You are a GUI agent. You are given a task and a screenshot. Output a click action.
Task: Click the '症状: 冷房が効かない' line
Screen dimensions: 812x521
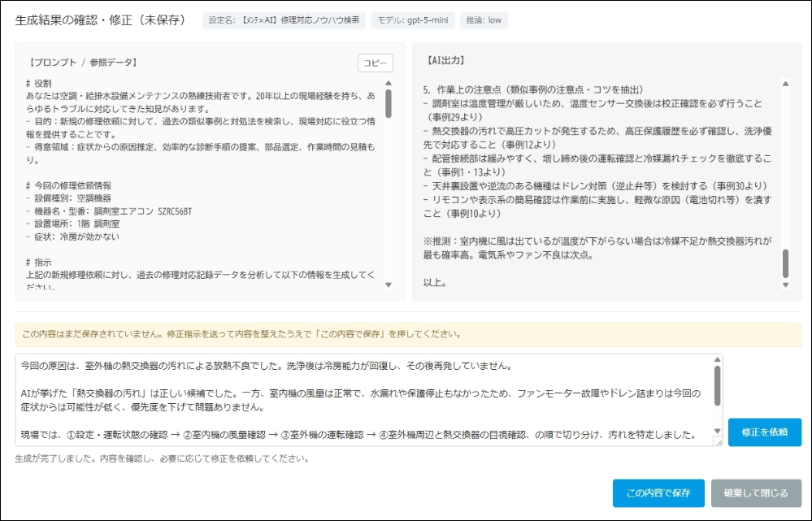pos(73,237)
